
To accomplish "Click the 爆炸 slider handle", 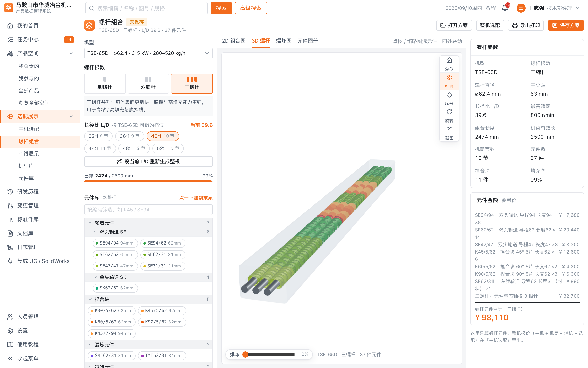I will tap(245, 354).
